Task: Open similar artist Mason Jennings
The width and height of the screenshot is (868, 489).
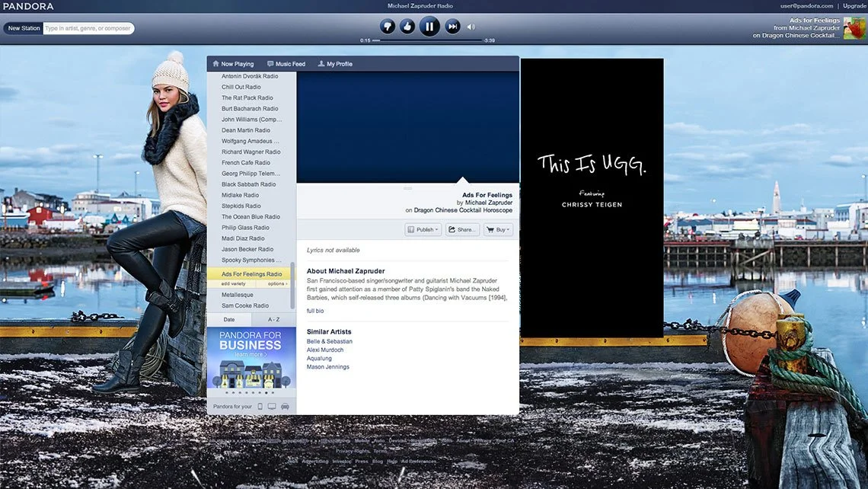Action: [327, 366]
